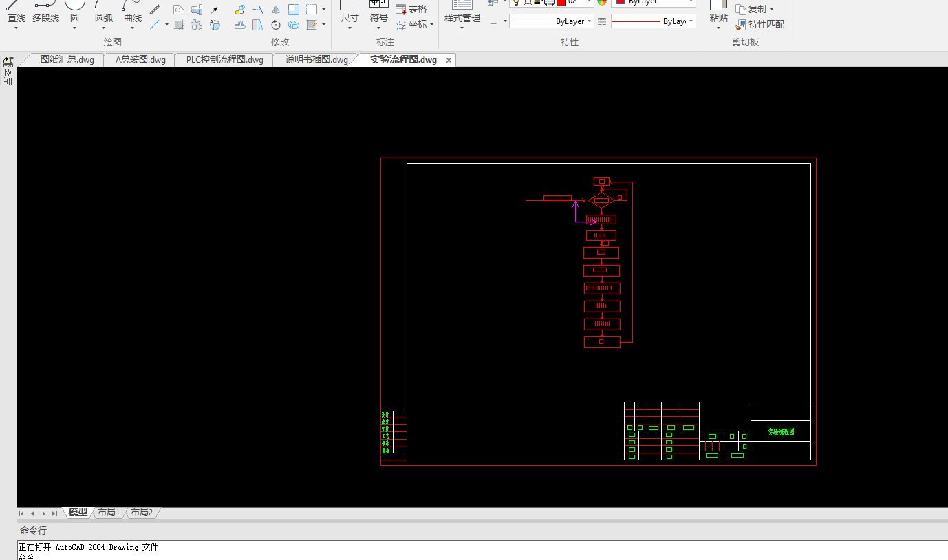Click the trim tool icon in 修改 panel
The width and height of the screenshot is (948, 560).
(x=258, y=10)
